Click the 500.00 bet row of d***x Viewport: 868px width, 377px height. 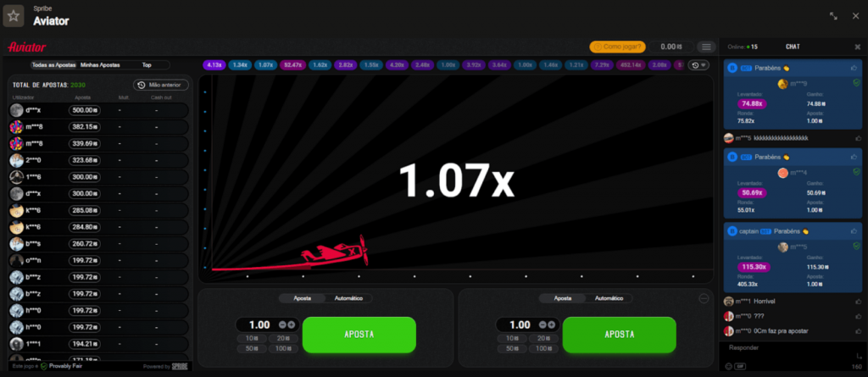(x=99, y=110)
